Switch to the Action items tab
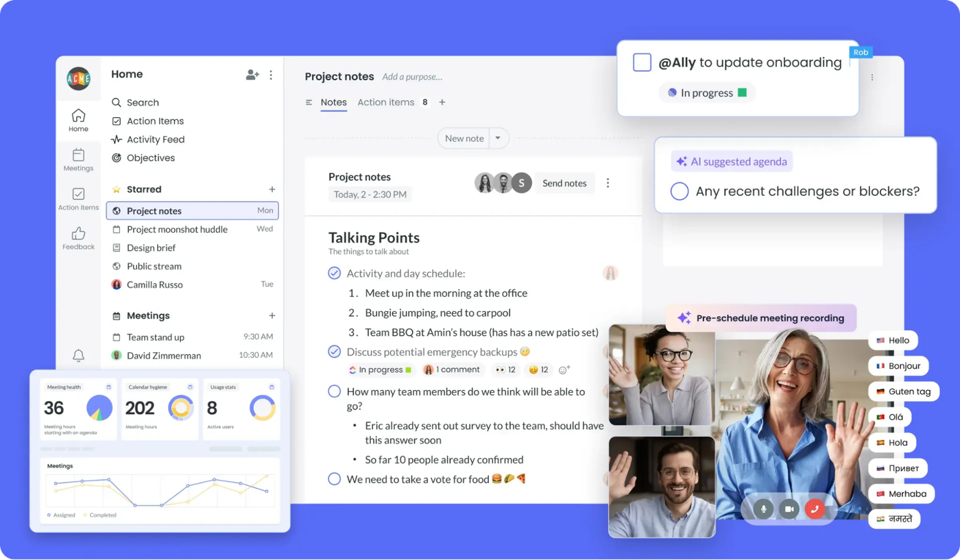 [385, 103]
